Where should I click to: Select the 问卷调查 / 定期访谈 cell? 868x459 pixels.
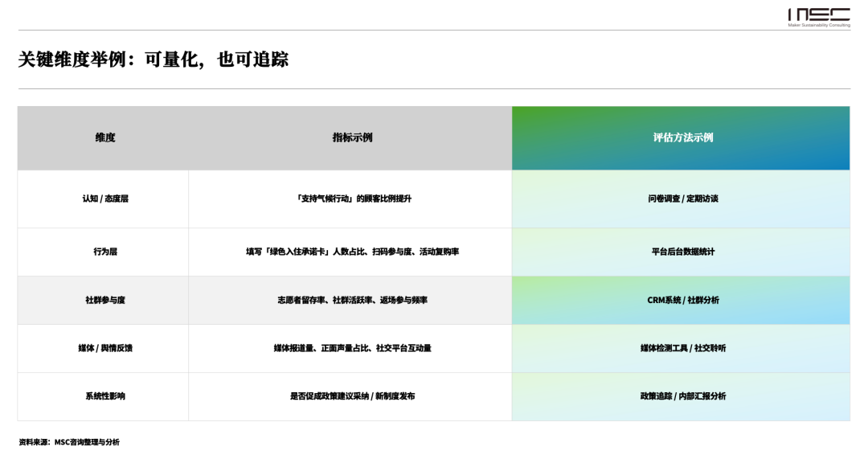pyautogui.click(x=682, y=199)
